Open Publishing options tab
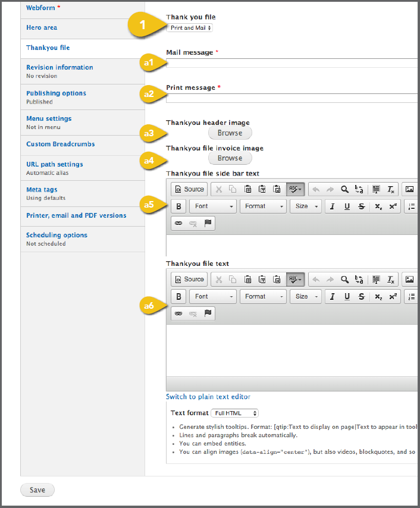The width and height of the screenshot is (420, 508). click(x=83, y=97)
